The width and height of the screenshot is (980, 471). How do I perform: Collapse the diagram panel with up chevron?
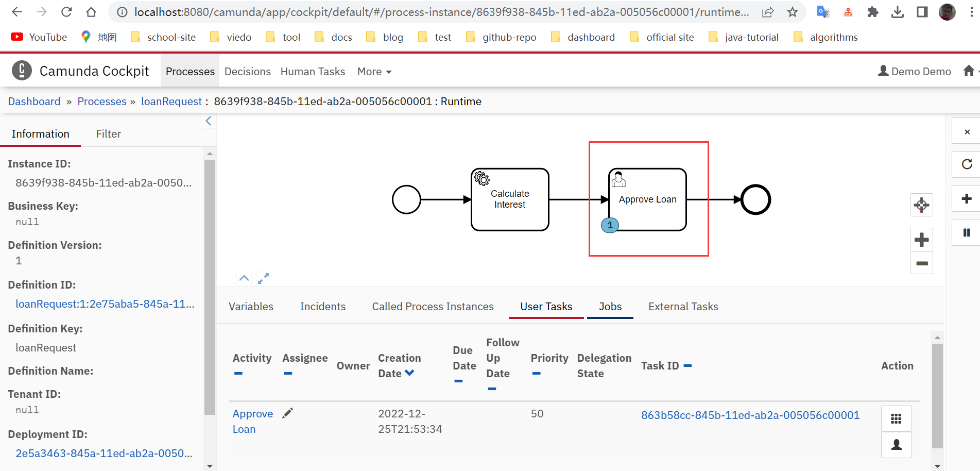244,278
